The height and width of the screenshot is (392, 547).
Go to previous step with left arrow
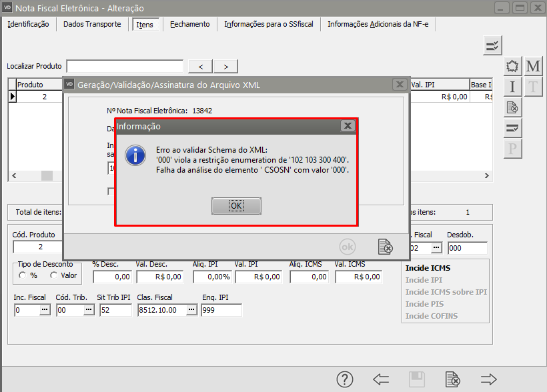381,379
